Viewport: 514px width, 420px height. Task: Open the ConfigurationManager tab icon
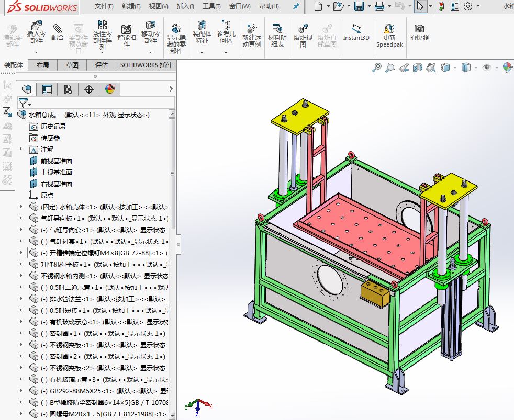(68, 89)
